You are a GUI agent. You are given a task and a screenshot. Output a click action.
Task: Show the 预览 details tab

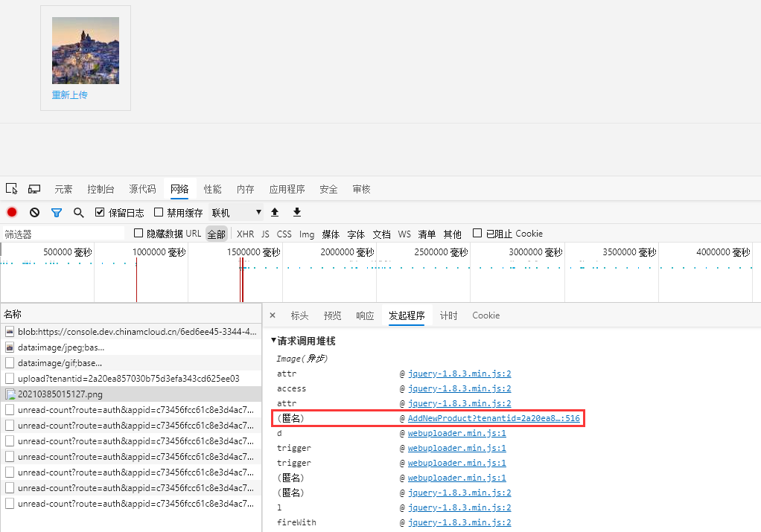click(332, 315)
